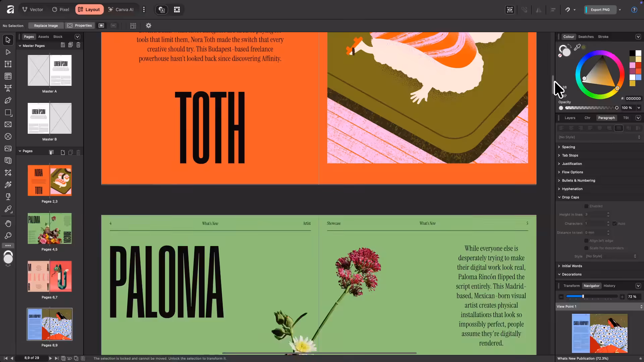Click the Properties button
This screenshot has width=644, height=362.
click(x=79, y=25)
